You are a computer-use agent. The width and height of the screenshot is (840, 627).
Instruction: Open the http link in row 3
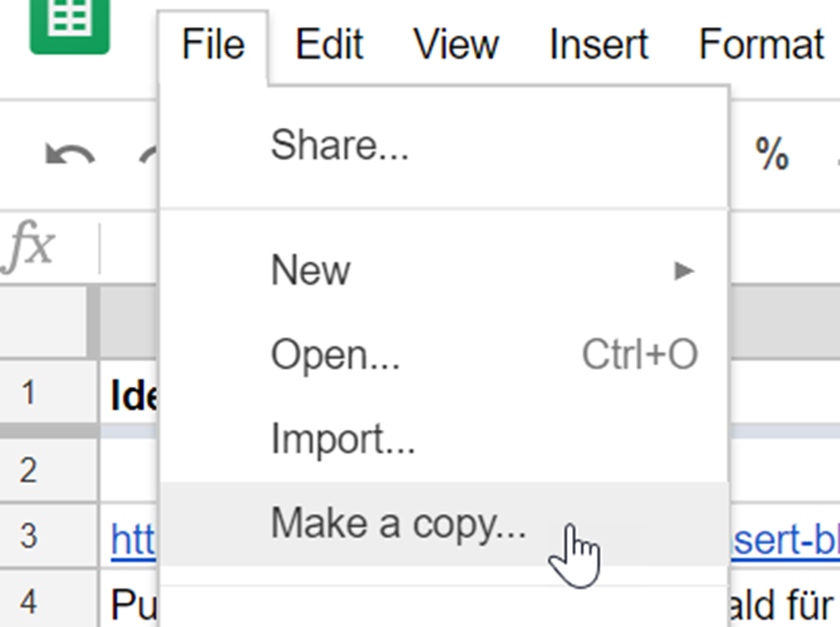134,540
